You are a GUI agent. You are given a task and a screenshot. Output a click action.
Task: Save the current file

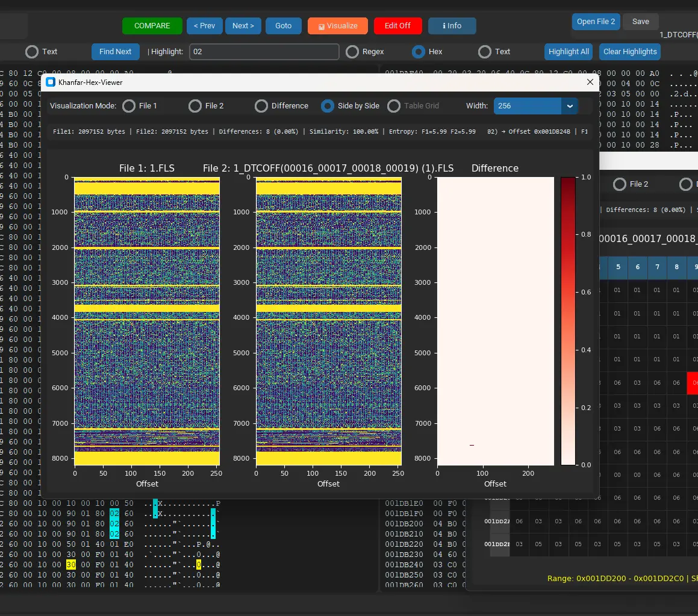tap(640, 21)
